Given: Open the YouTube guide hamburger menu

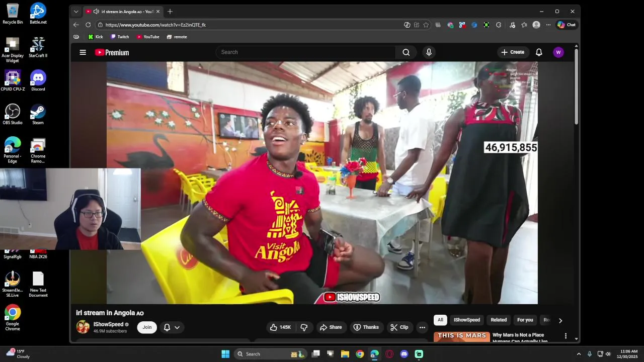Looking at the screenshot, I should click(83, 52).
